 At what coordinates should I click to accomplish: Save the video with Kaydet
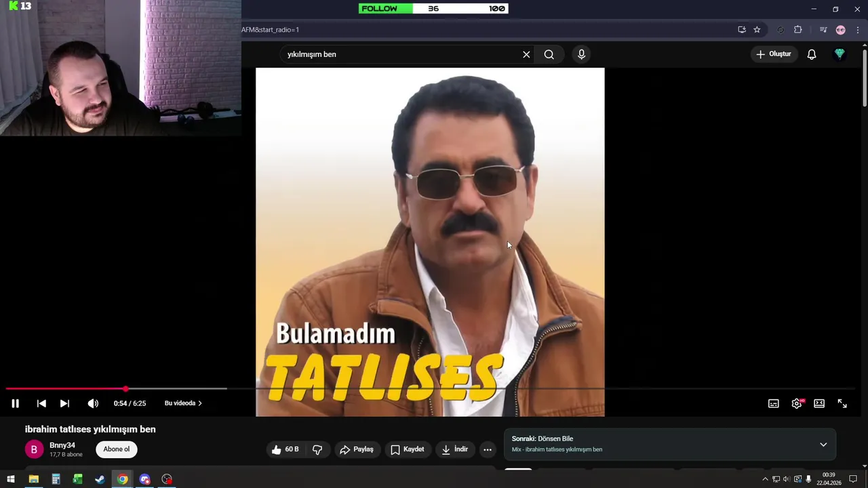[x=408, y=449]
